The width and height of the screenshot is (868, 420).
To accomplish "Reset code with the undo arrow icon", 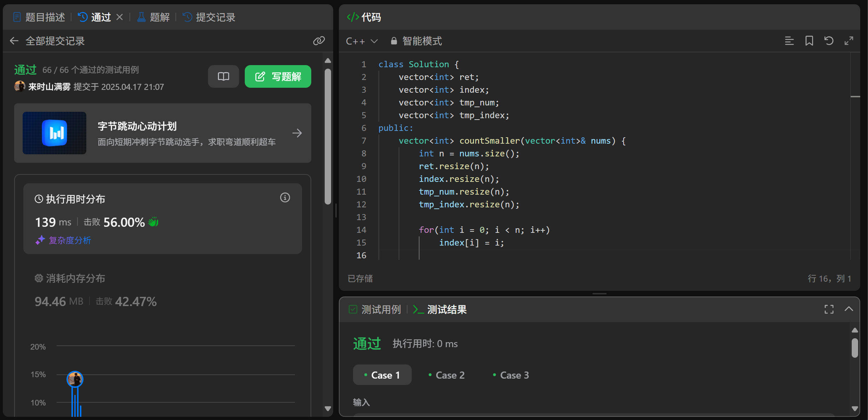I will click(829, 41).
